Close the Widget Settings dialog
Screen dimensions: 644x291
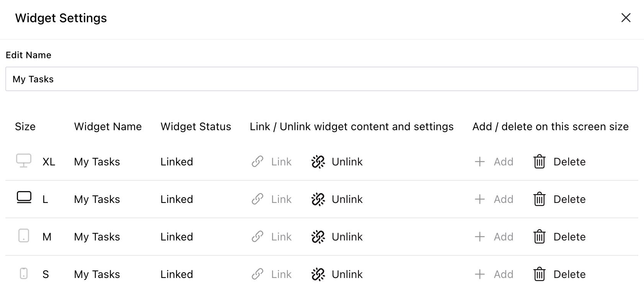tap(626, 18)
